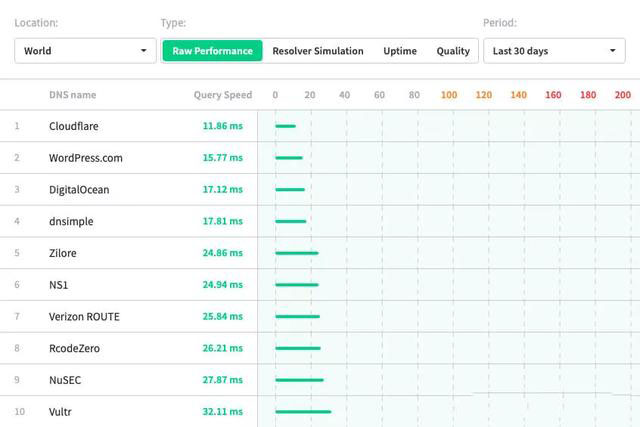Open the Quality tab
Image resolution: width=640 pixels, height=427 pixels.
click(x=453, y=51)
